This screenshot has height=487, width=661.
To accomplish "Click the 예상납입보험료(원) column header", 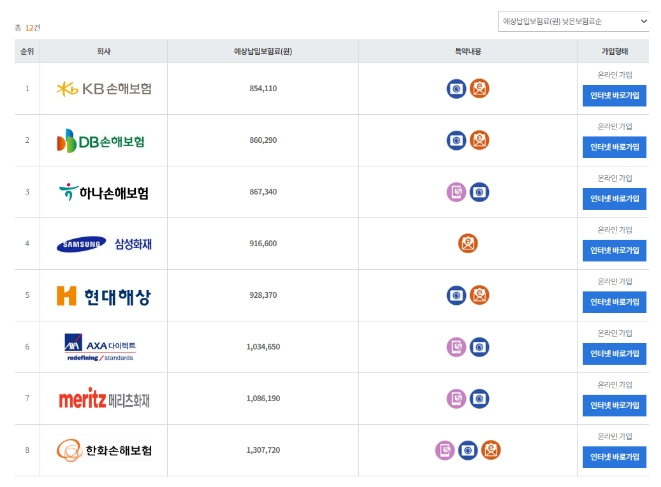I will click(x=263, y=51).
